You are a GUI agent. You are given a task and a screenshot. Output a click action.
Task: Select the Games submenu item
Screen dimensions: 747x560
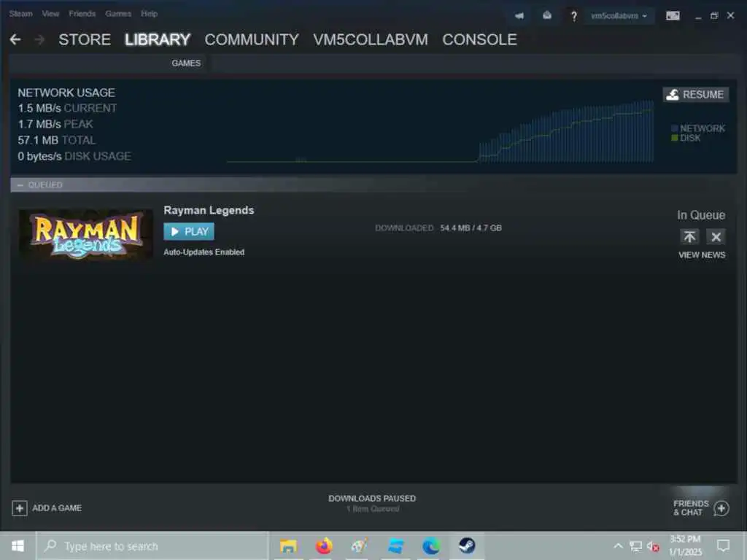click(x=186, y=63)
